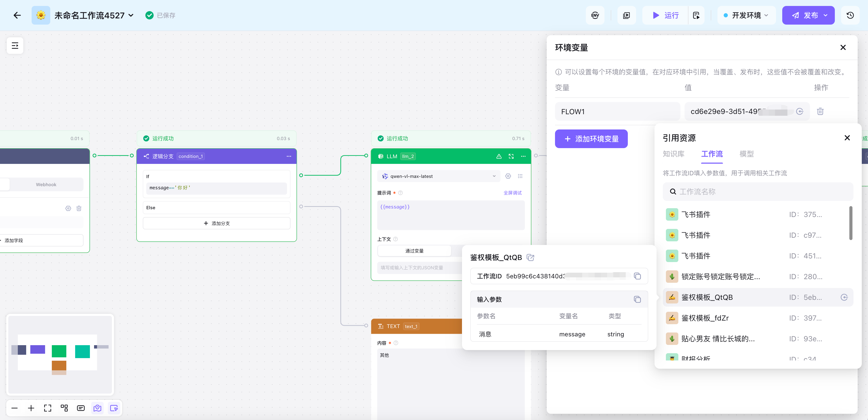Copy the input parameters section
The width and height of the screenshot is (868, 420).
point(637,299)
